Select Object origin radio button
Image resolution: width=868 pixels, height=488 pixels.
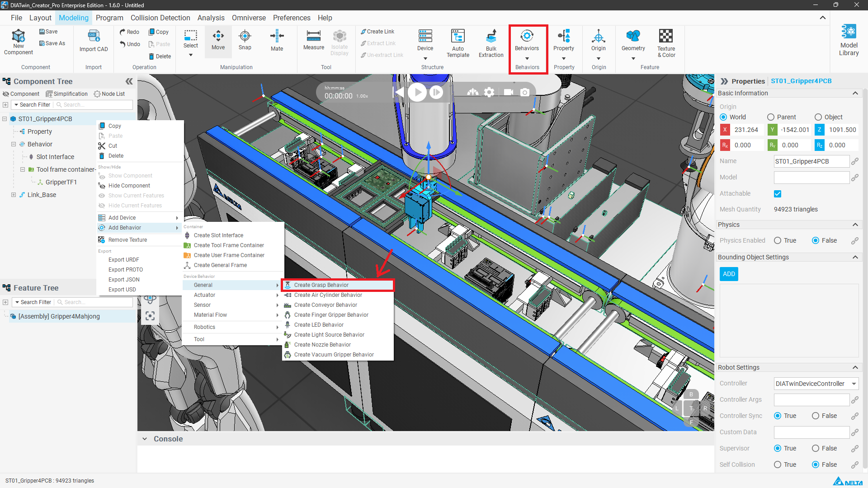coord(818,117)
